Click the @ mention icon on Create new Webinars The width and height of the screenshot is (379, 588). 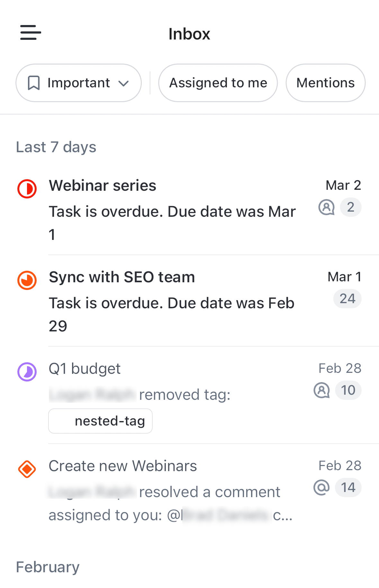(x=322, y=487)
